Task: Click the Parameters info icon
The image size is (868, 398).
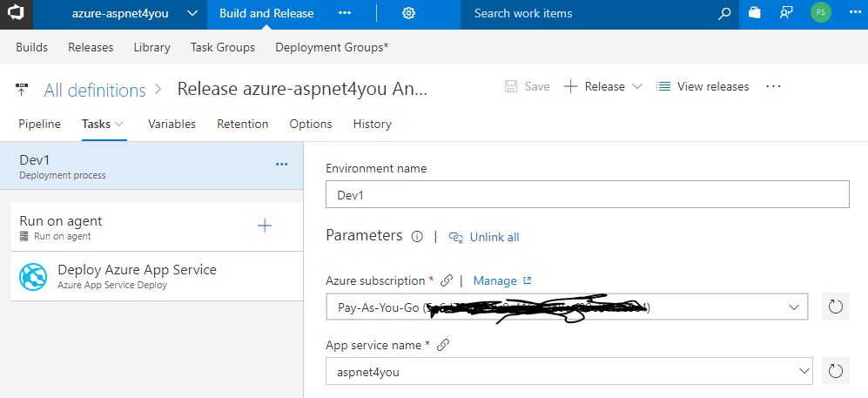Action: tap(417, 237)
